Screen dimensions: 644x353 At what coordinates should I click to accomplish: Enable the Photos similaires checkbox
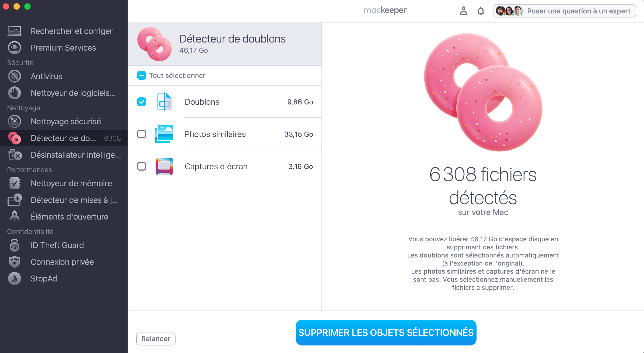pos(142,134)
